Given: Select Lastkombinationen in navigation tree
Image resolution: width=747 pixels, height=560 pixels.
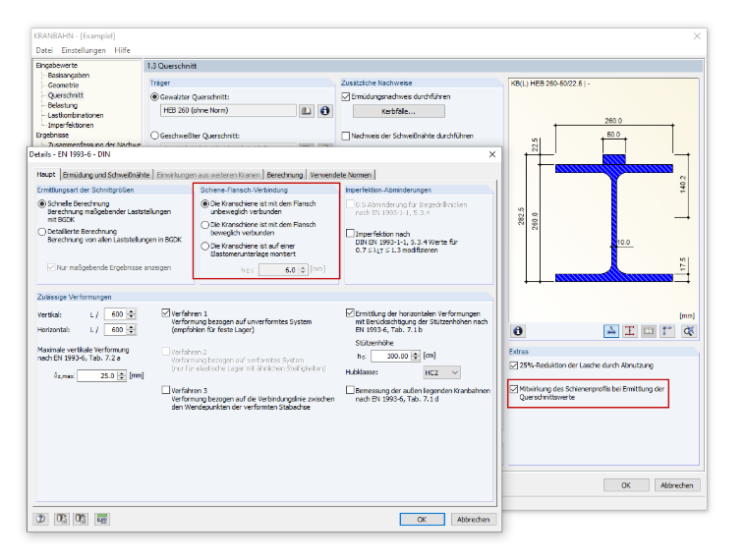Looking at the screenshot, I should [x=76, y=115].
